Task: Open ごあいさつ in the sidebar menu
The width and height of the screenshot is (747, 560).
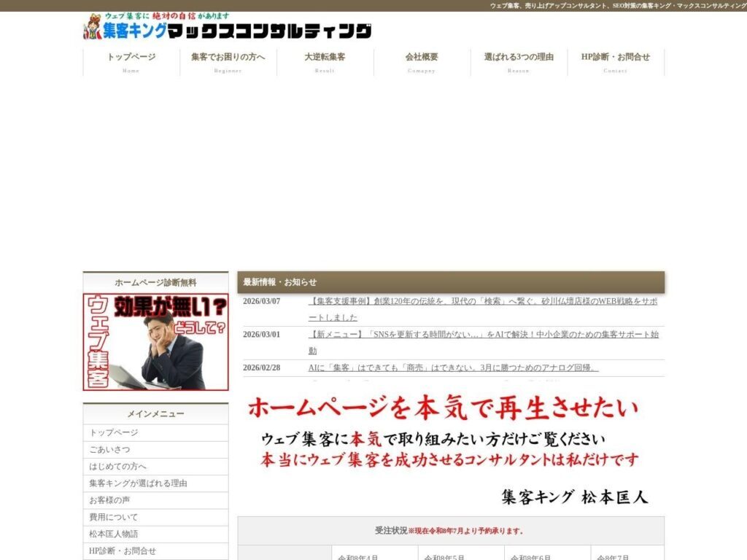Action: point(109,450)
